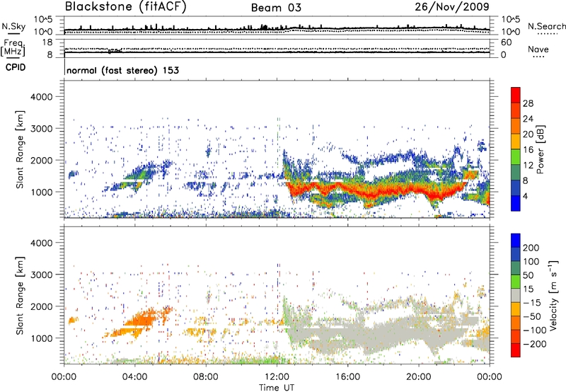Click the "3000" tick on the velocity panel

[x=41, y=275]
